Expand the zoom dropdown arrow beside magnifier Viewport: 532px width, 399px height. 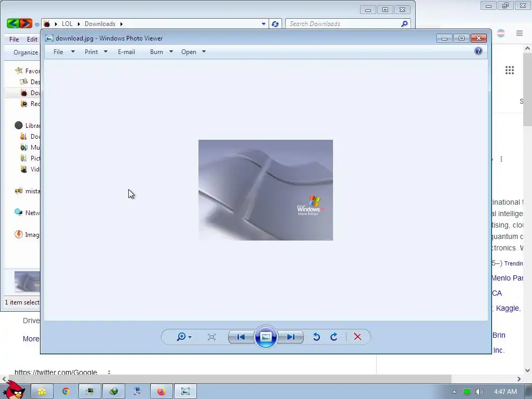[x=190, y=337]
